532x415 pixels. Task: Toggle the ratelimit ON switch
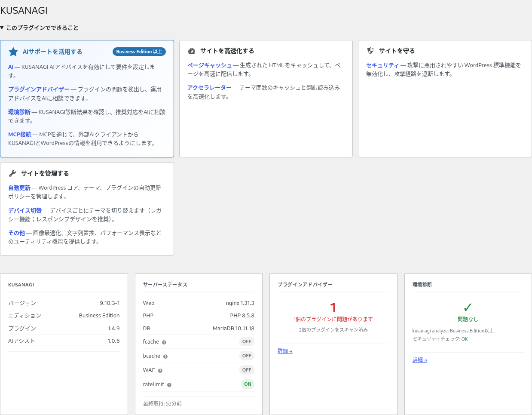coord(248,384)
